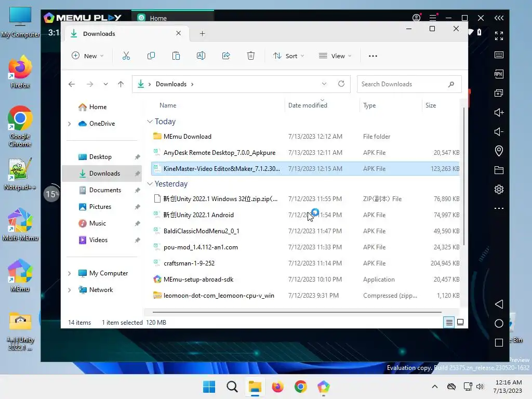Open MEmu keyboard mapping icon
The width and height of the screenshot is (532, 399).
point(499,55)
